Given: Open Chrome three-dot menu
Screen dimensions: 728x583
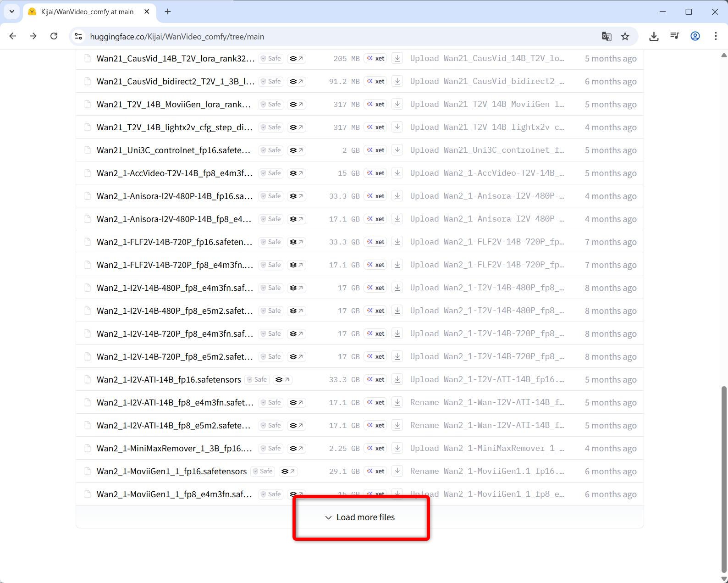Looking at the screenshot, I should click(715, 37).
